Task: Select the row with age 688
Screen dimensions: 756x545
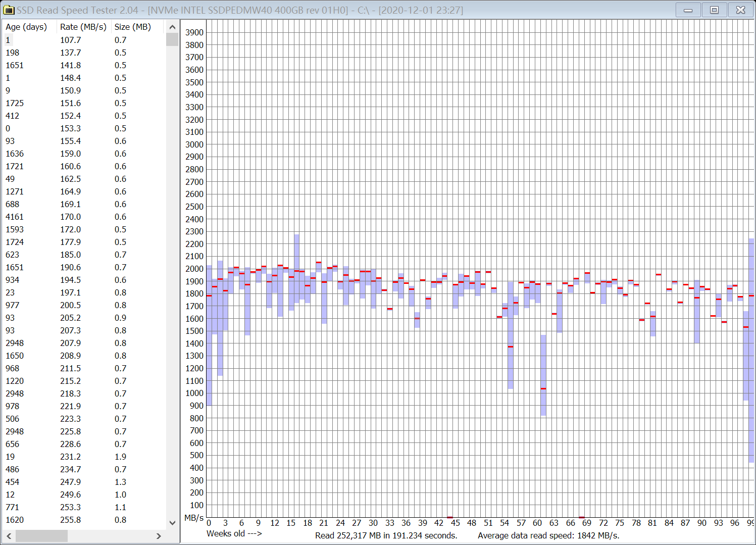Action: tap(84, 204)
